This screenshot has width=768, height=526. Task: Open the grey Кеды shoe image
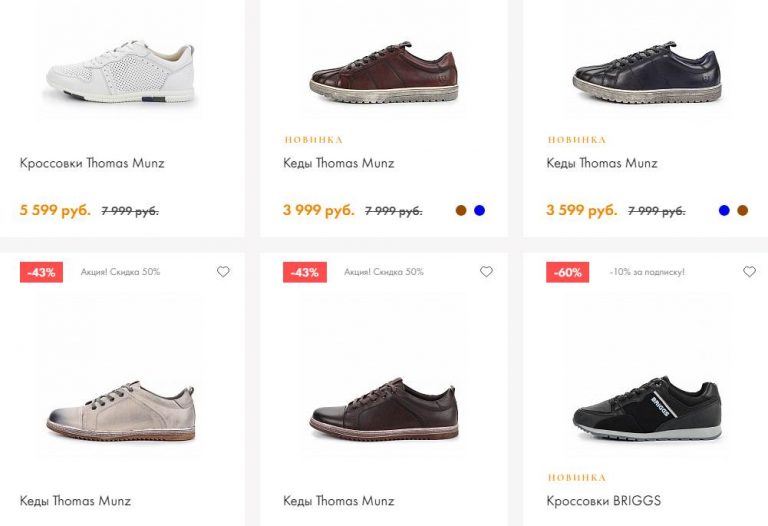pyautogui.click(x=120, y=410)
